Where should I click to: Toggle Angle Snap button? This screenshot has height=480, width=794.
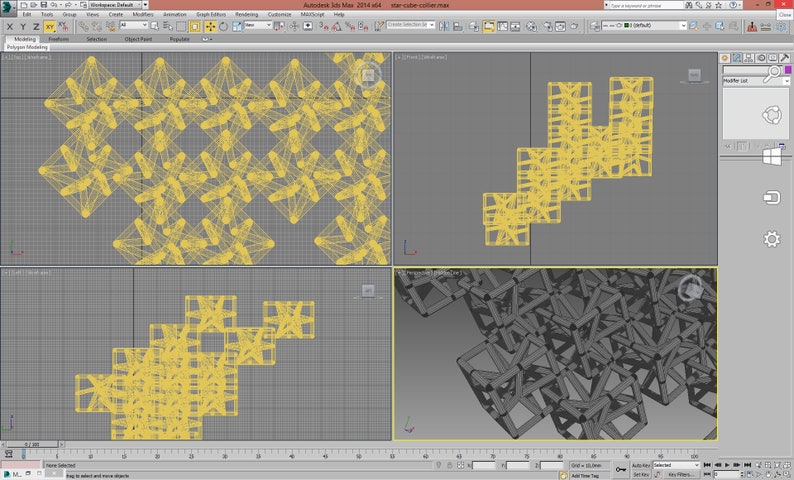[x=337, y=26]
